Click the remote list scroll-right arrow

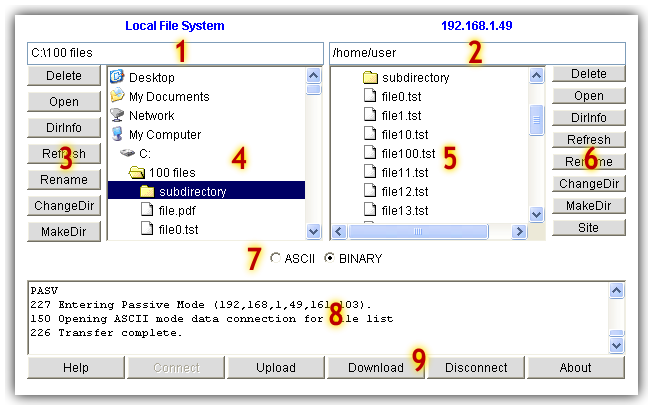tap(519, 231)
